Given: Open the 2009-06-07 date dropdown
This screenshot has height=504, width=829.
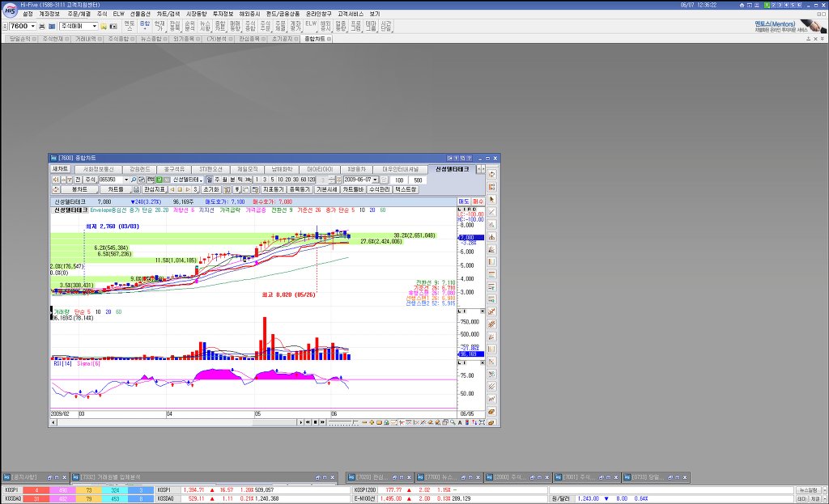Looking at the screenshot, I should 375,180.
